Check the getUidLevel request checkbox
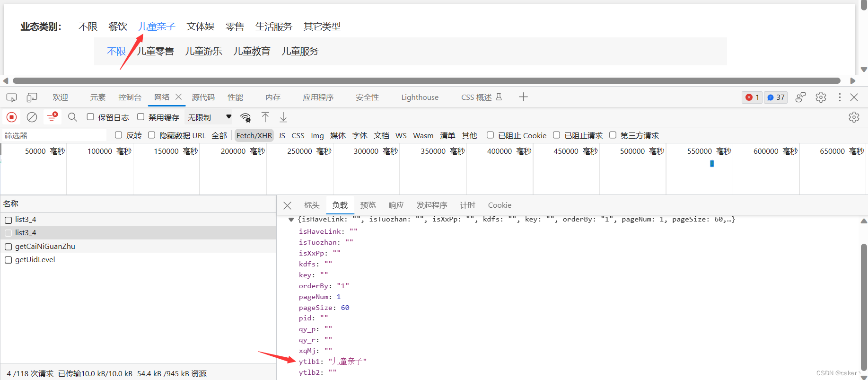 click(8, 260)
